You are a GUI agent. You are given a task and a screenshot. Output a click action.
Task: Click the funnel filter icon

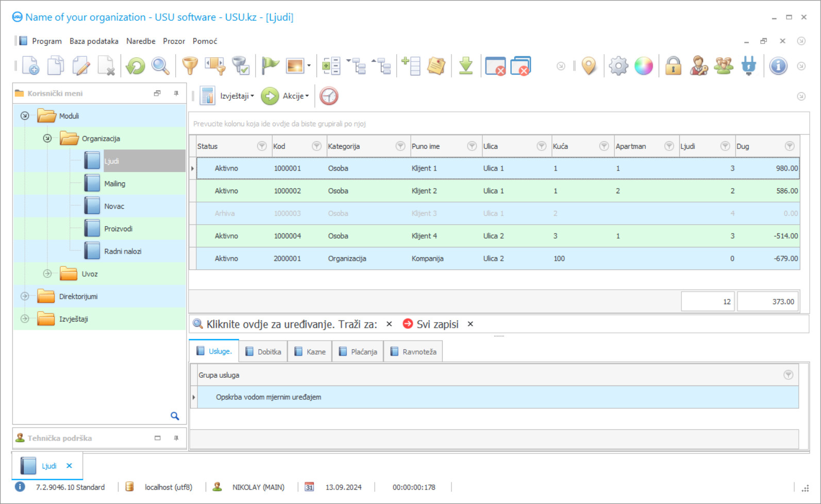tap(190, 66)
